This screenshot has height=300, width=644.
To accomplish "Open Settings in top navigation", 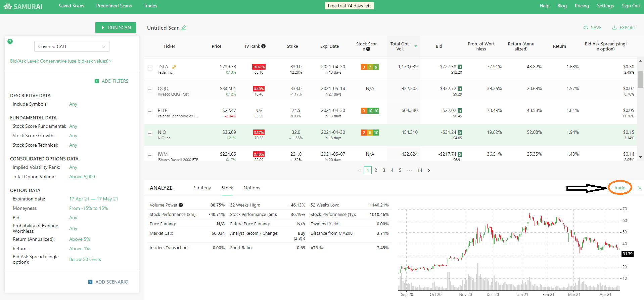I will point(605,6).
